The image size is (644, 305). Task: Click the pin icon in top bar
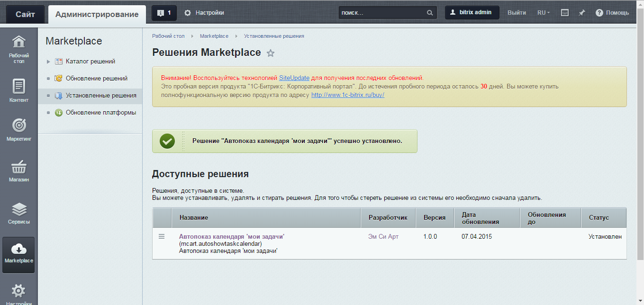[581, 13]
